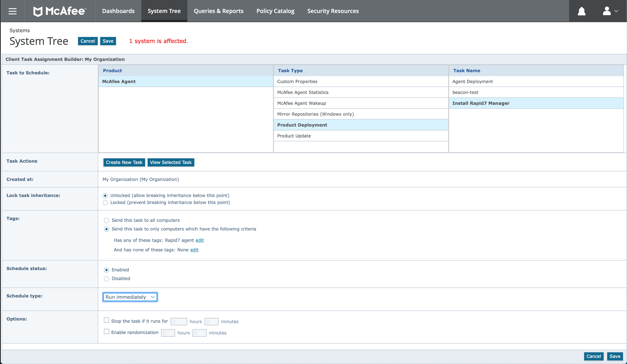
Task: Choose the beacon-test task name
Action: click(x=465, y=92)
